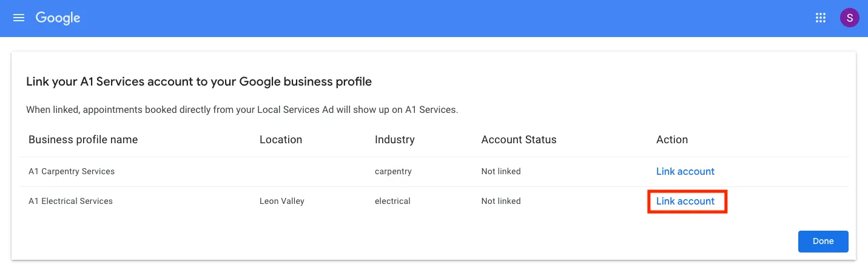868x278 pixels.
Task: Click the Leon Valley location cell
Action: [282, 201]
